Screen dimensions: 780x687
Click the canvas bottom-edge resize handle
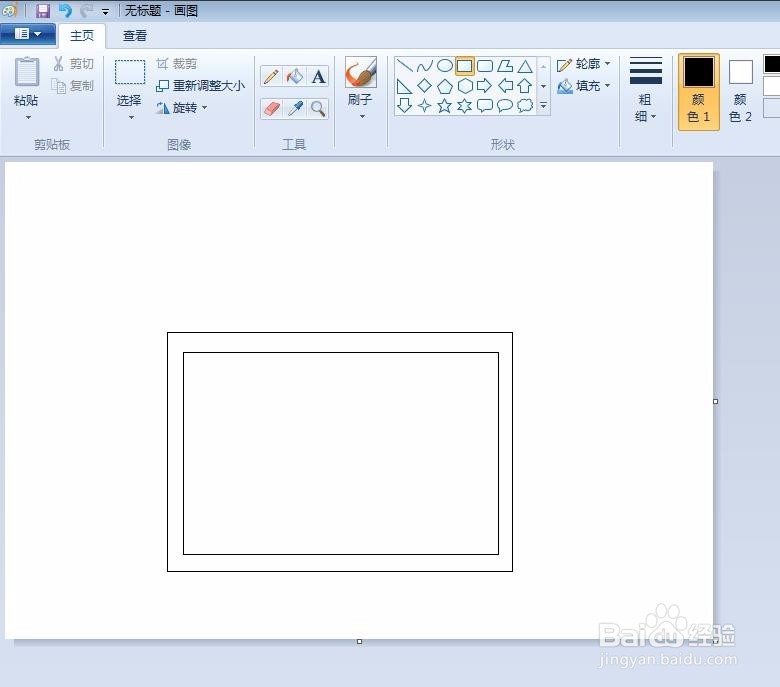[x=359, y=641]
